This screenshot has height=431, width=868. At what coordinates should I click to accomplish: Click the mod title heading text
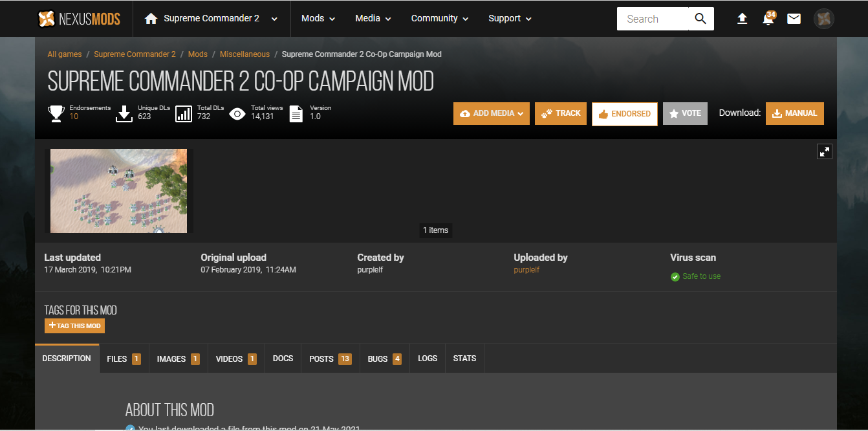(x=241, y=82)
